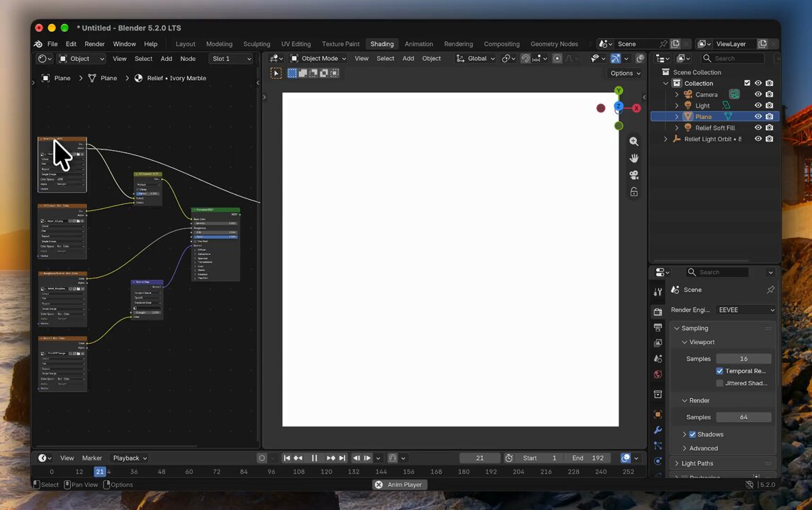Cancel the Anim Player job

[378, 484]
